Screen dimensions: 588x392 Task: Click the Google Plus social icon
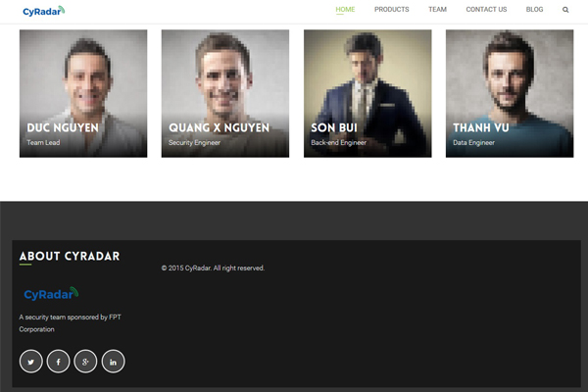[85, 362]
